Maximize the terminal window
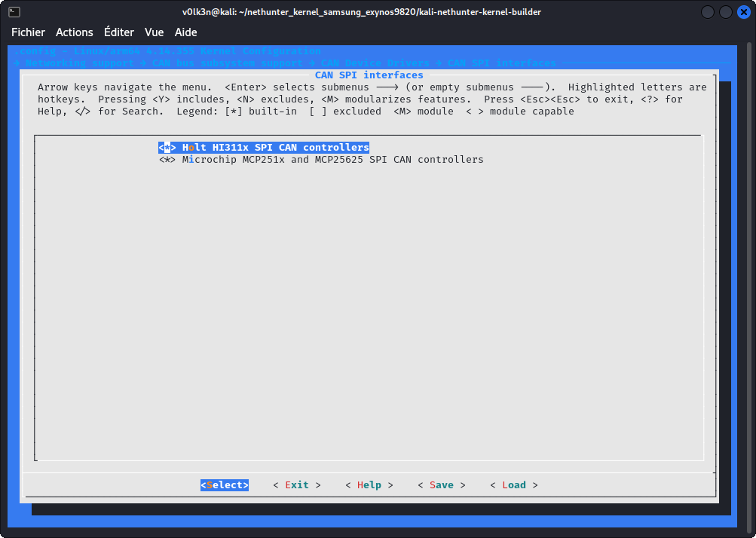This screenshot has height=538, width=756. click(725, 12)
